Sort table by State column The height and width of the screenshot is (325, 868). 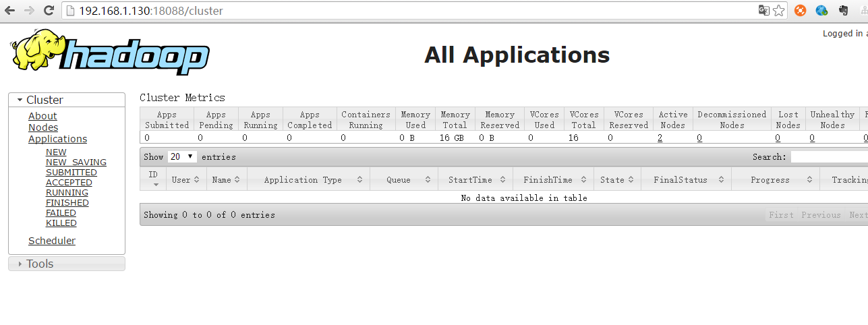616,180
